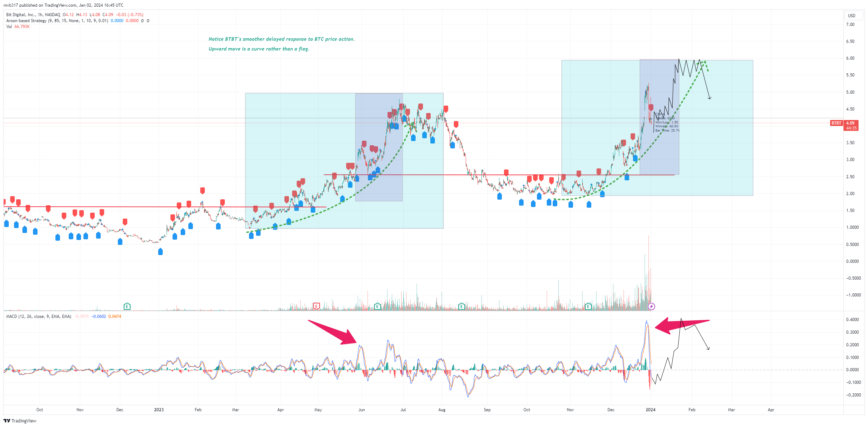Click the close value C4.09
Viewport: 868px width, 427px height.
coord(108,15)
